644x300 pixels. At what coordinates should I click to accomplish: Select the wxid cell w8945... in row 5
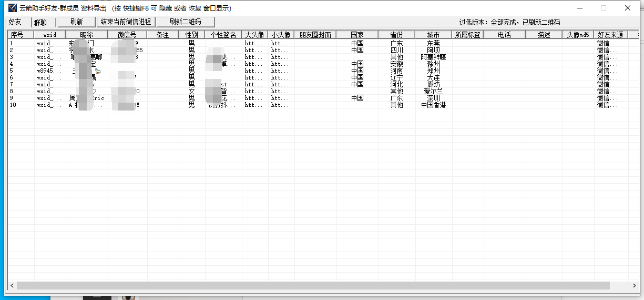click(x=49, y=71)
